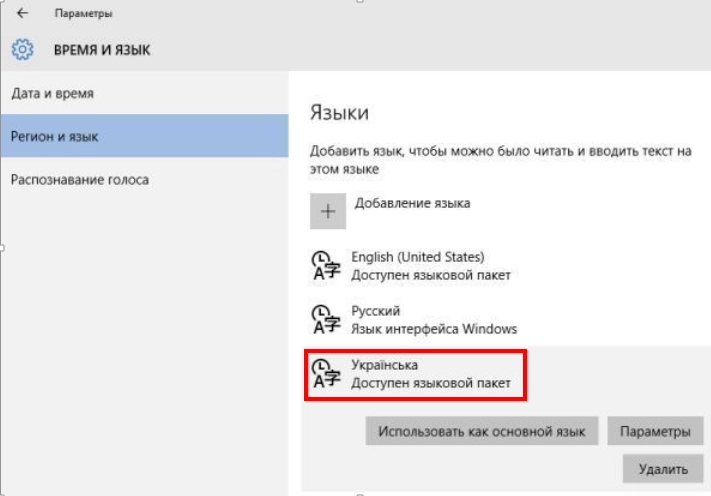Click the English (United States) language icon
711x496 pixels.
point(327,266)
